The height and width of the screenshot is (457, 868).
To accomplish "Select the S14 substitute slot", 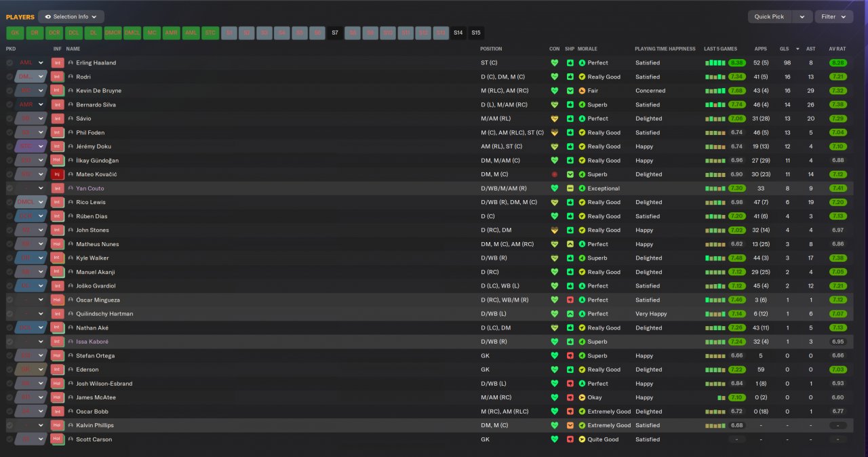I will pyautogui.click(x=458, y=33).
